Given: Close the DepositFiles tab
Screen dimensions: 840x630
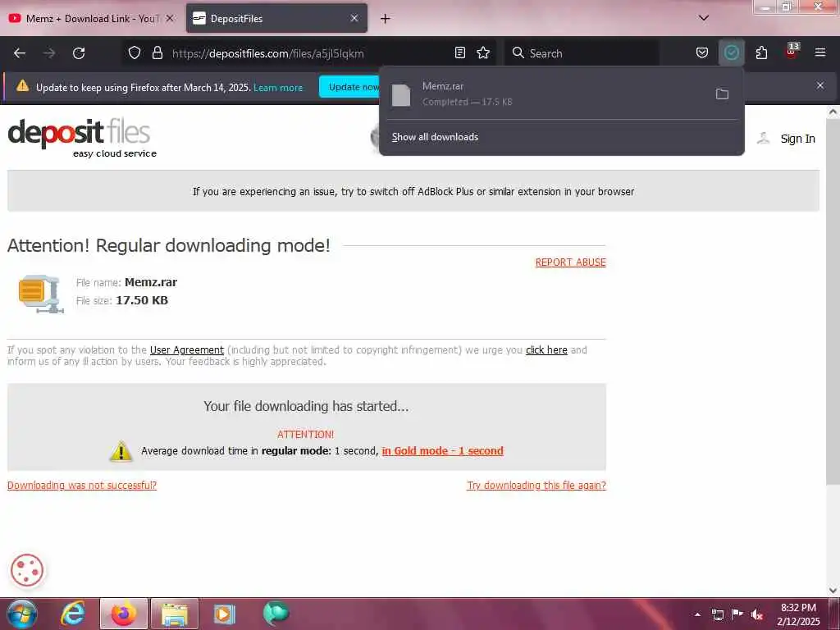Looking at the screenshot, I should pos(354,18).
